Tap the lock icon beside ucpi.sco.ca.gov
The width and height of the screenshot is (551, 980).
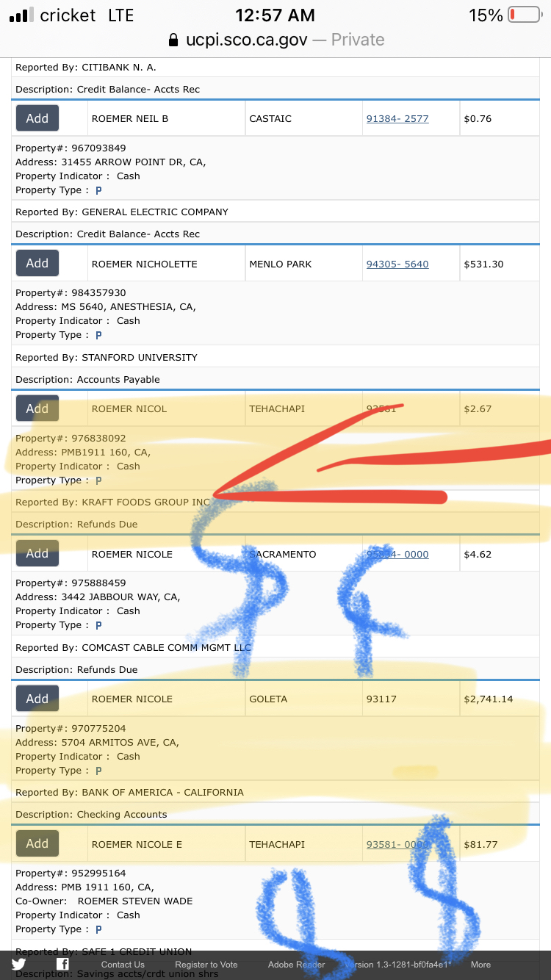point(173,40)
